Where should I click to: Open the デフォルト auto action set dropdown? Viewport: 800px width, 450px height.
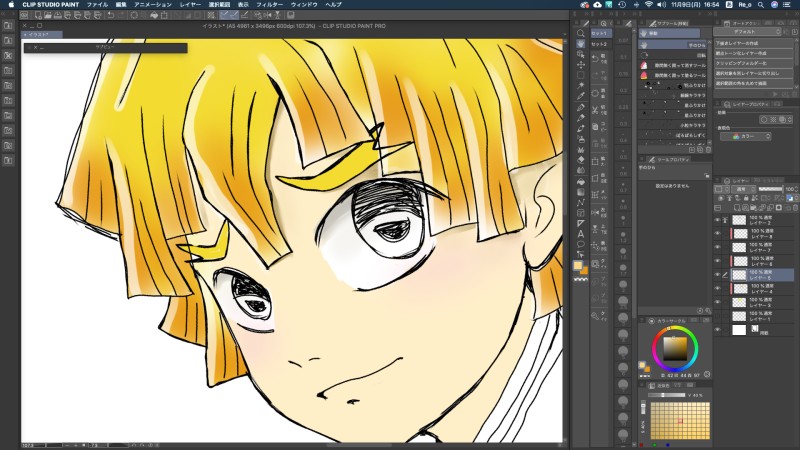pos(747,32)
